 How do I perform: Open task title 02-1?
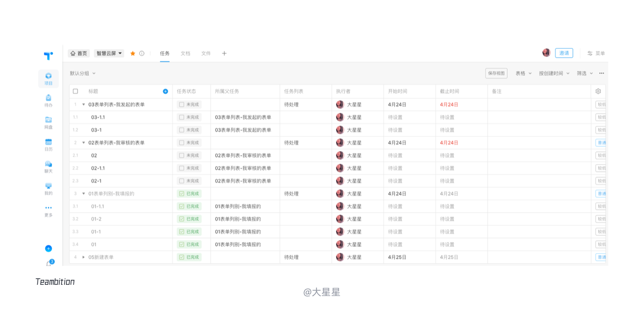click(96, 181)
